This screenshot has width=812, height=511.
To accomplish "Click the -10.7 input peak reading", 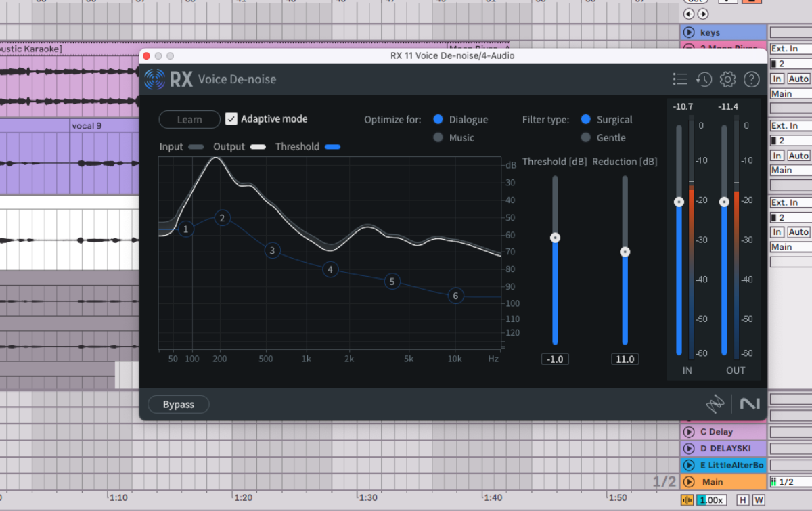I will 683,106.
